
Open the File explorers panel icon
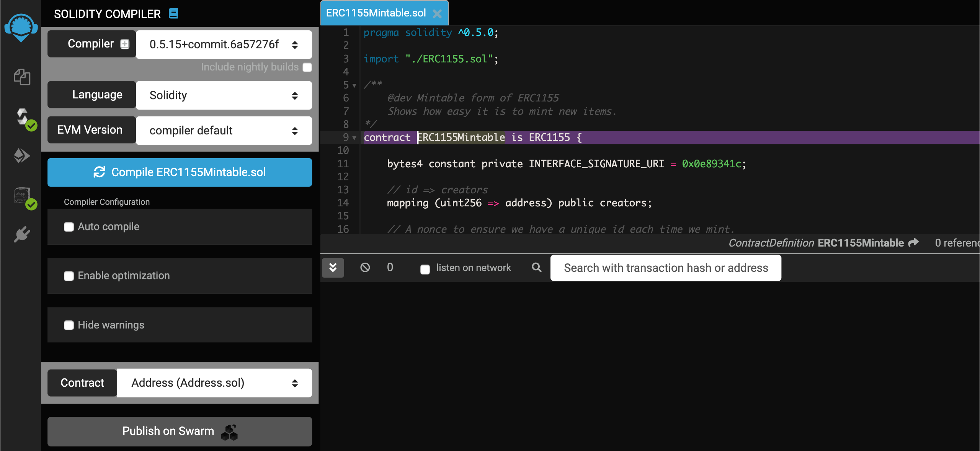click(x=22, y=77)
